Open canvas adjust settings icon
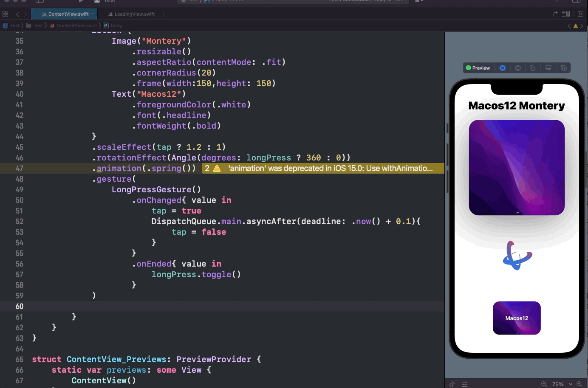This screenshot has height=388, width=588. pos(465,384)
